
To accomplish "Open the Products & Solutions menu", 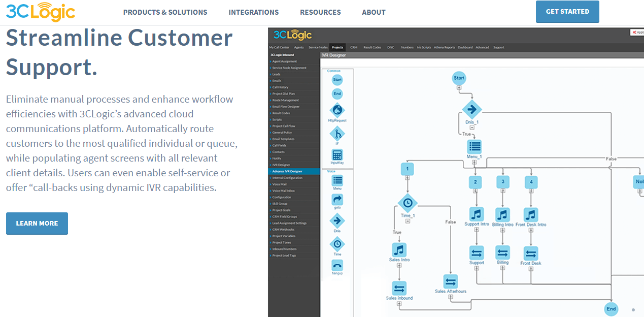I will pyautogui.click(x=165, y=12).
